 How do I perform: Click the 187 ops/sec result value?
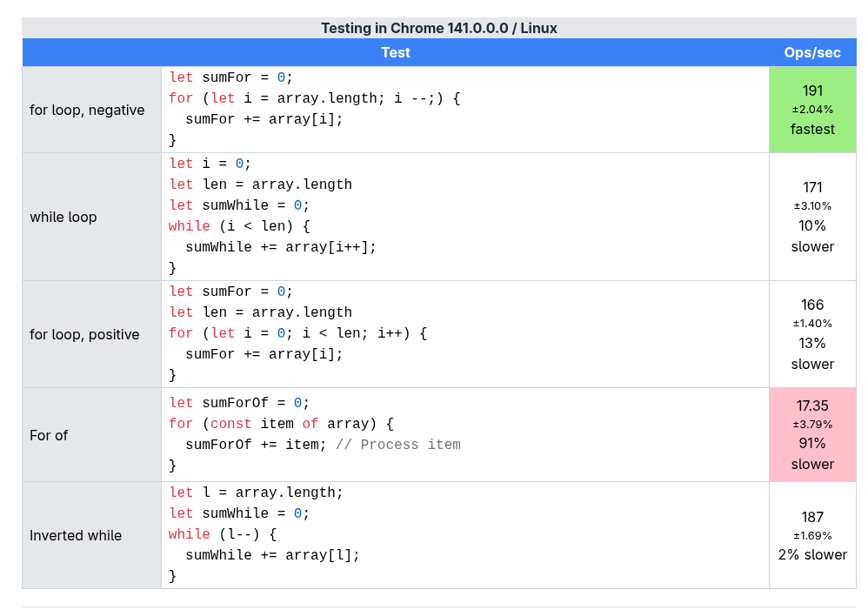click(x=812, y=517)
